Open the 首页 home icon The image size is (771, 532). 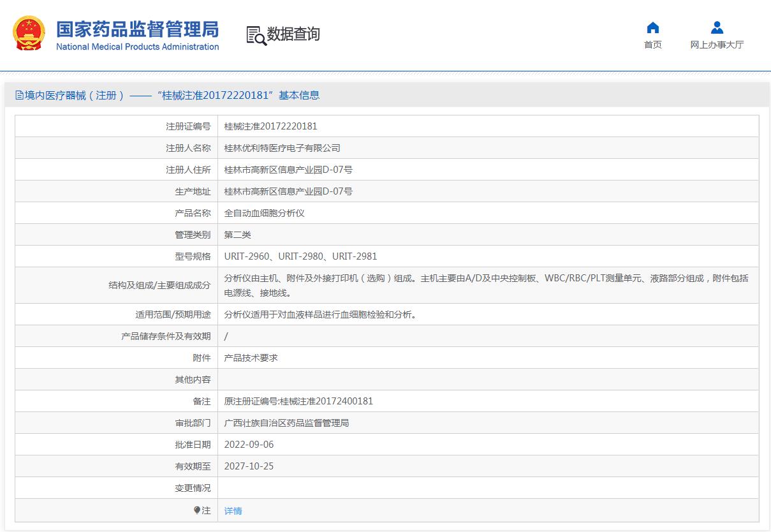coord(652,27)
